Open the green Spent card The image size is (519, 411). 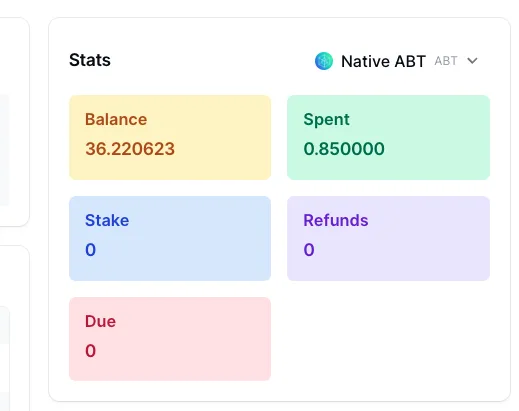pyautogui.click(x=388, y=137)
